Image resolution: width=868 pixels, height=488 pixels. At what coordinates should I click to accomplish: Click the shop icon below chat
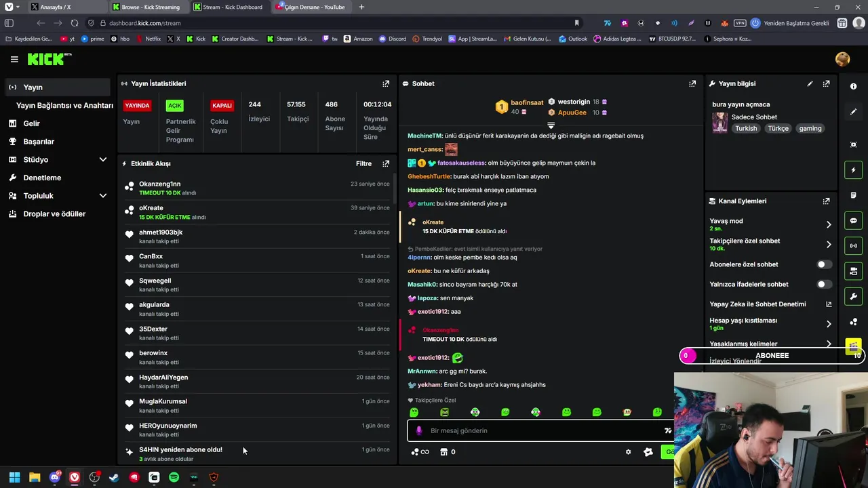(x=443, y=452)
